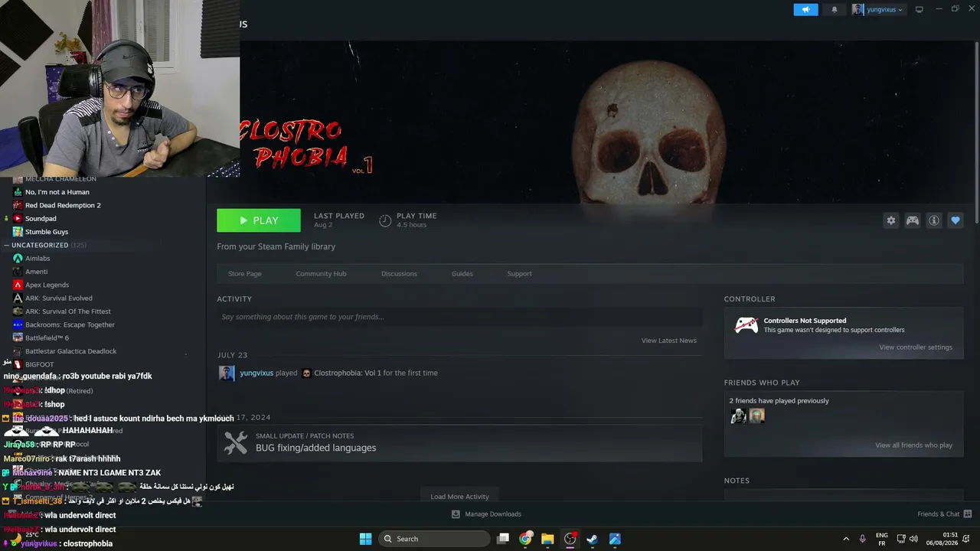Open controller layout gamepad icon
980x551 pixels.
[x=912, y=220]
